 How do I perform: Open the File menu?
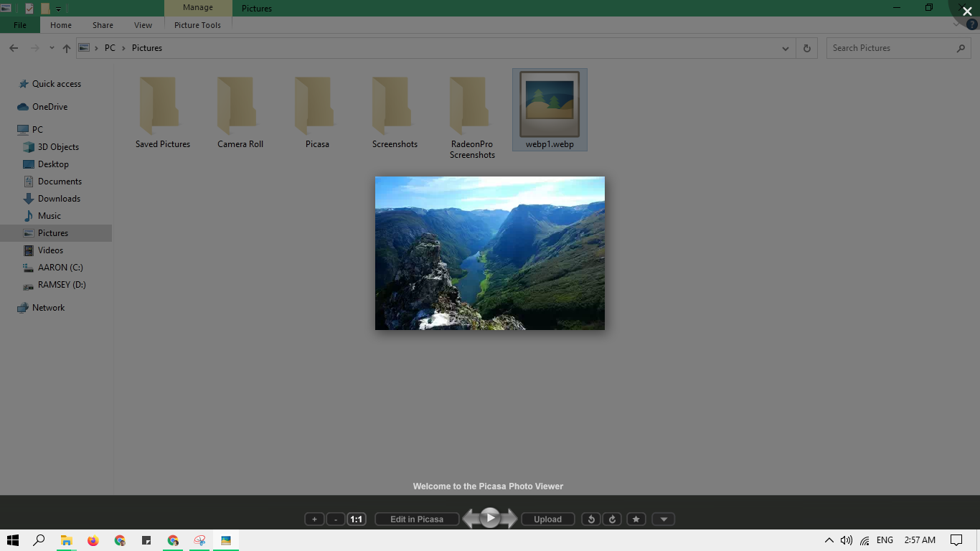pos(20,25)
